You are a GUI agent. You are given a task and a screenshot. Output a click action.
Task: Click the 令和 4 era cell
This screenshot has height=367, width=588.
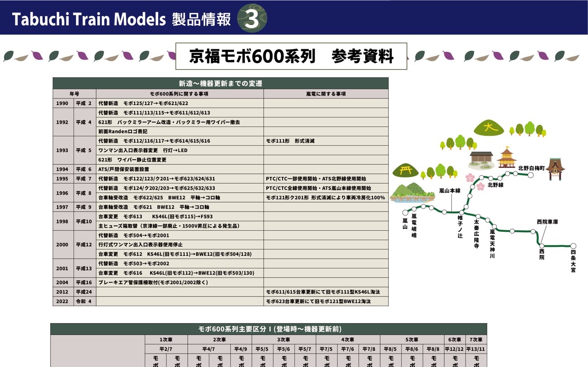pos(85,301)
